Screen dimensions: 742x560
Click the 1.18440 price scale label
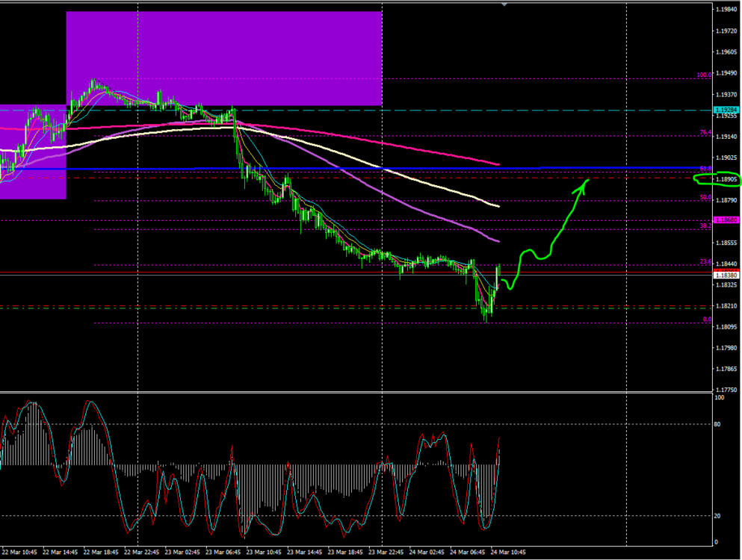726,264
